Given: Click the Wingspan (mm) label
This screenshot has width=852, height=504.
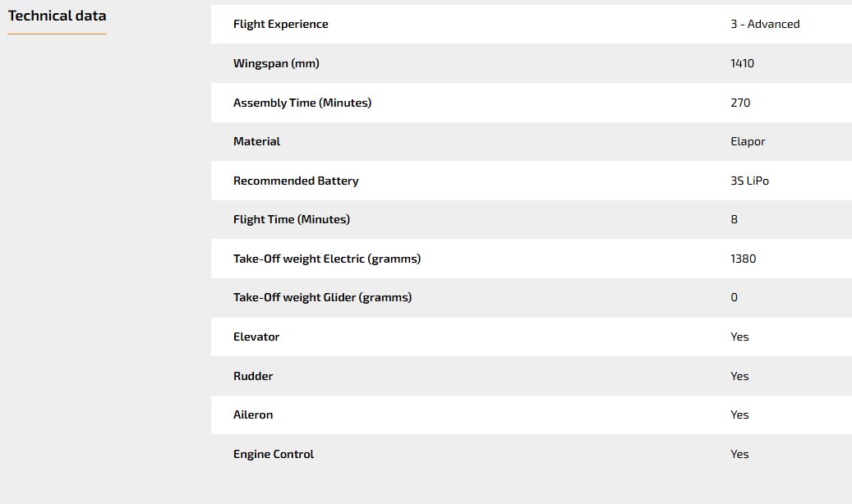Looking at the screenshot, I should [273, 63].
